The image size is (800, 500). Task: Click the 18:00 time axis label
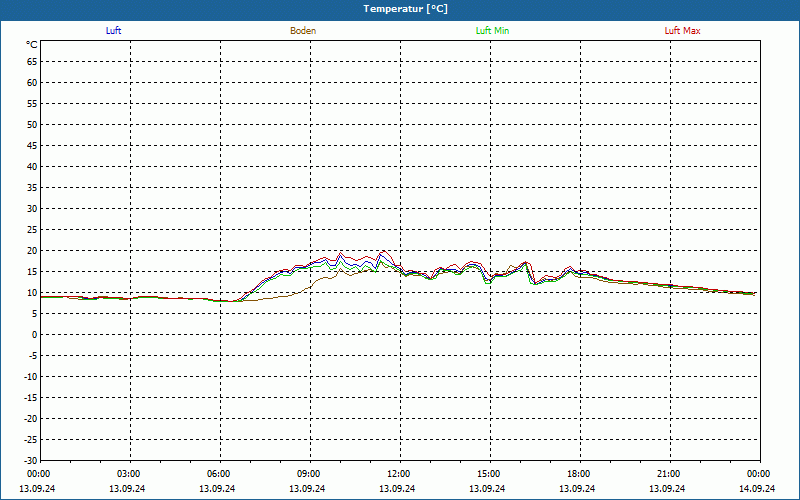(x=579, y=474)
